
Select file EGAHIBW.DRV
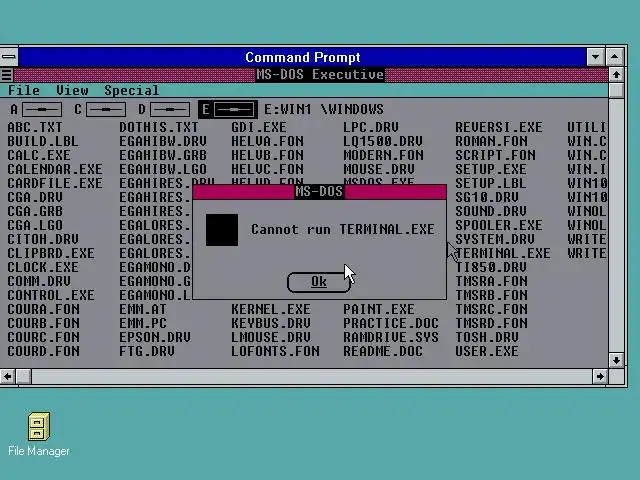click(163, 141)
